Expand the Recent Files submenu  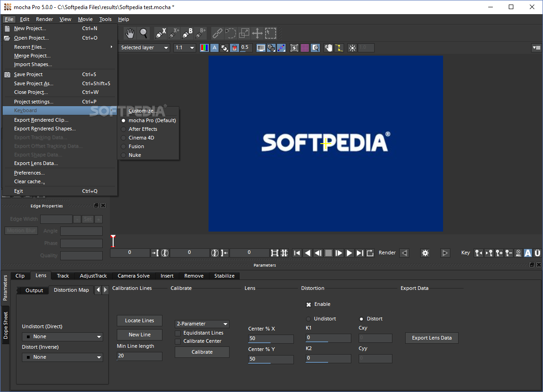click(60, 47)
